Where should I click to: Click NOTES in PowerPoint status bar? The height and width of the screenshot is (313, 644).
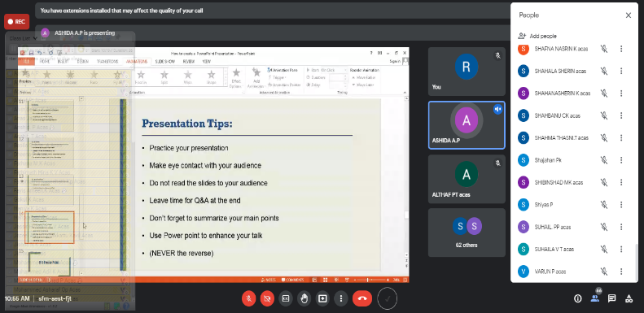(269, 280)
